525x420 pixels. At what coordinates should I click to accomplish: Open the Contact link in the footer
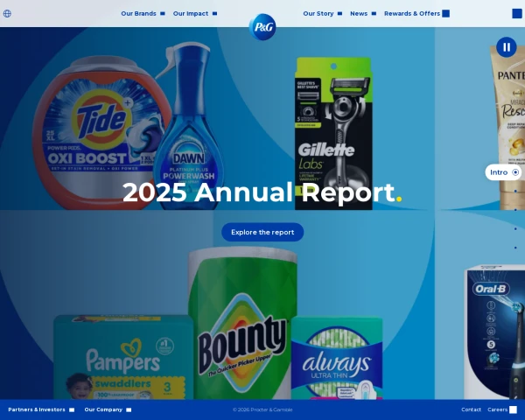coord(471,409)
